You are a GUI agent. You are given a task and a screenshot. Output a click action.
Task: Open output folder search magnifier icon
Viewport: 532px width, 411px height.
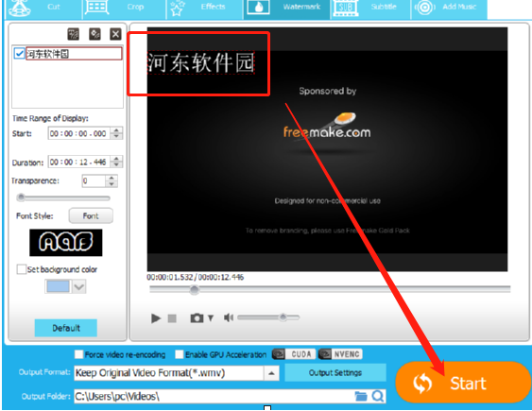pyautogui.click(x=378, y=396)
